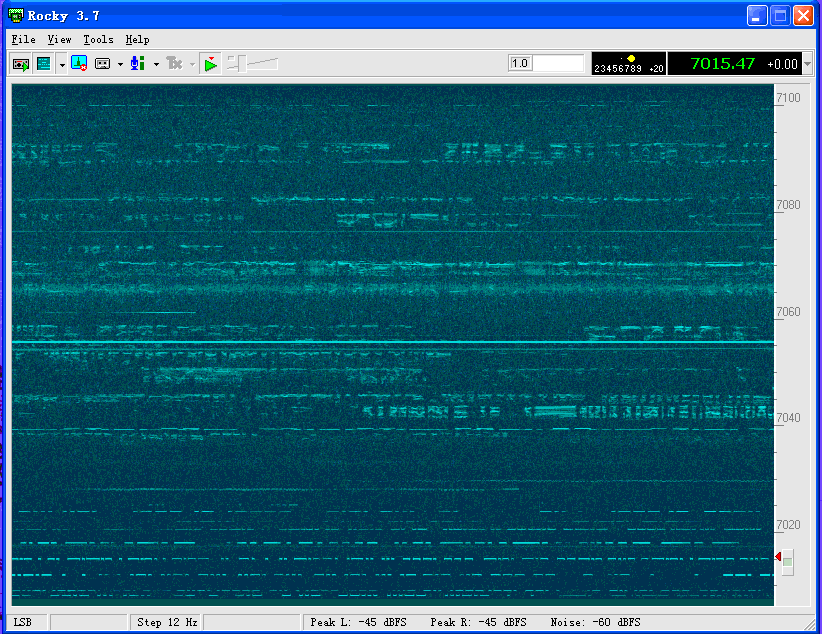Image resolution: width=822 pixels, height=634 pixels.
Task: Click the clear peaks spectrum icon
Action: [79, 63]
